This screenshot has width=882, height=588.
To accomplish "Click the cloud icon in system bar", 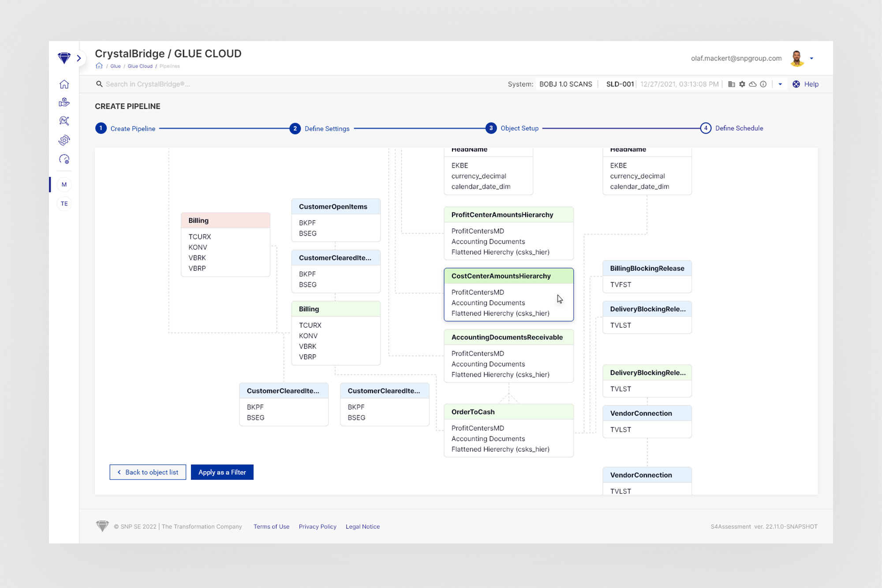I will click(x=753, y=84).
